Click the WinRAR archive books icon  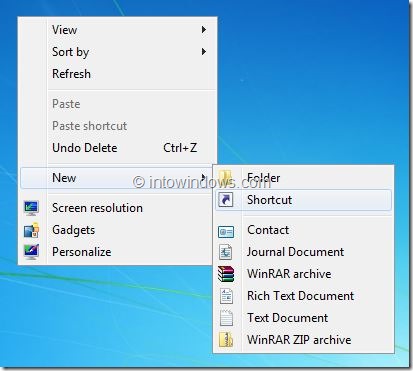(226, 274)
